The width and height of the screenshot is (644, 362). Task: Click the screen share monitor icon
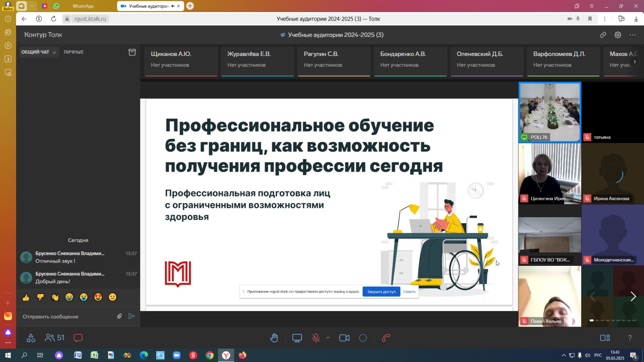pyautogui.click(x=297, y=338)
